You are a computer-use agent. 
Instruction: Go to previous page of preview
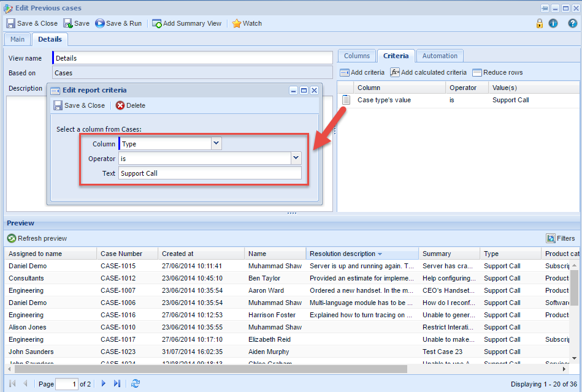pyautogui.click(x=25, y=383)
